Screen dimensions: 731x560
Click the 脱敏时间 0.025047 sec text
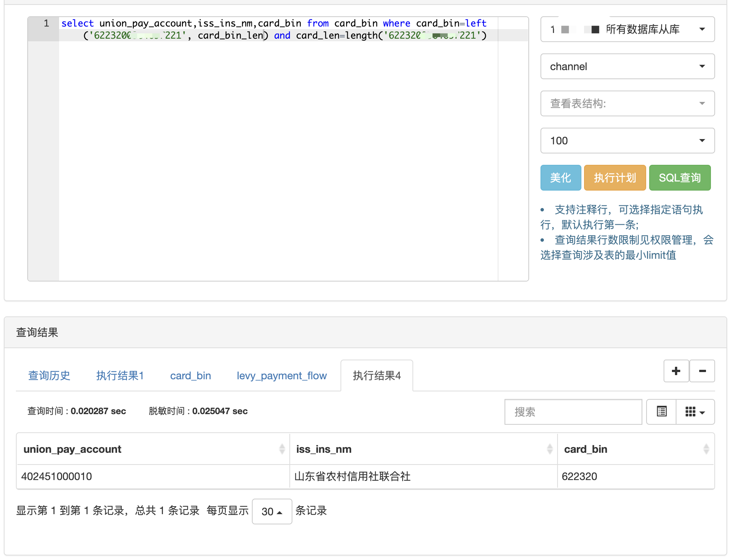click(198, 411)
